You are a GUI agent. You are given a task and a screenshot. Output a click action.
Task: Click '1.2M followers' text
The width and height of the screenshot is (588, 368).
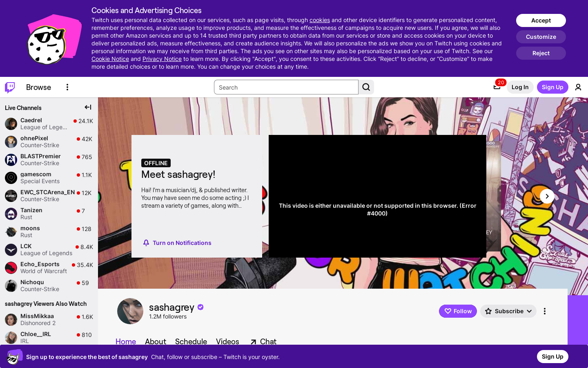(x=168, y=316)
